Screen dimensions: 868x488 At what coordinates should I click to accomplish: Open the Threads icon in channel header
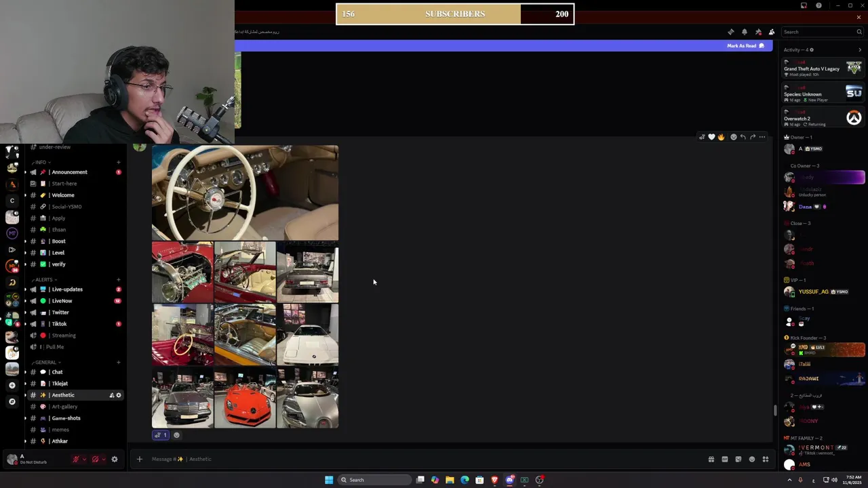[730, 32]
